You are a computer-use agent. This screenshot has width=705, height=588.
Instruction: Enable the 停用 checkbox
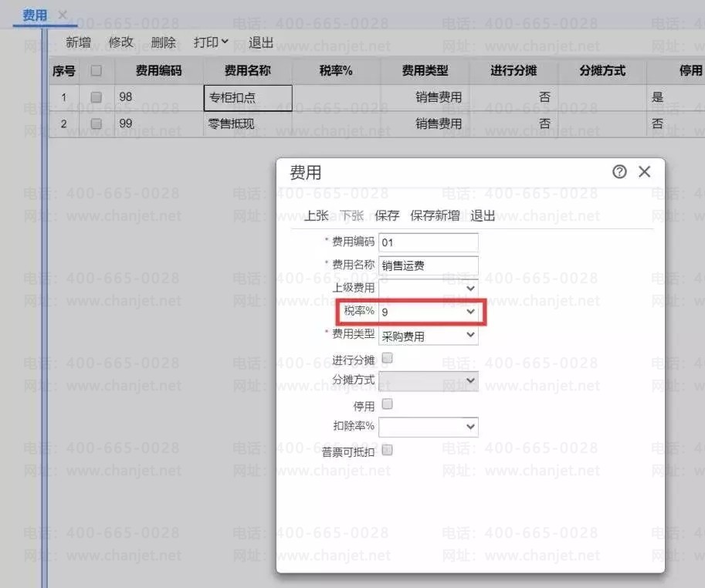coord(387,404)
